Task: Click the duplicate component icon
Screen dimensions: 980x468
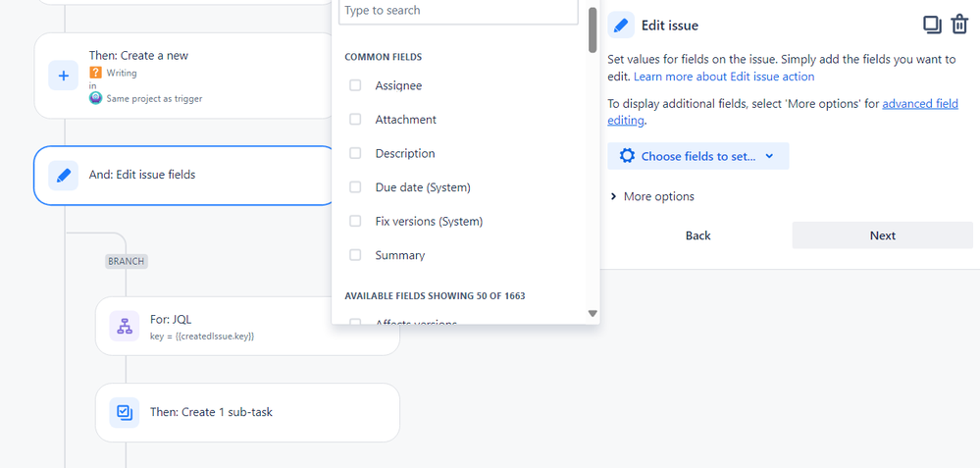Action: pyautogui.click(x=932, y=25)
